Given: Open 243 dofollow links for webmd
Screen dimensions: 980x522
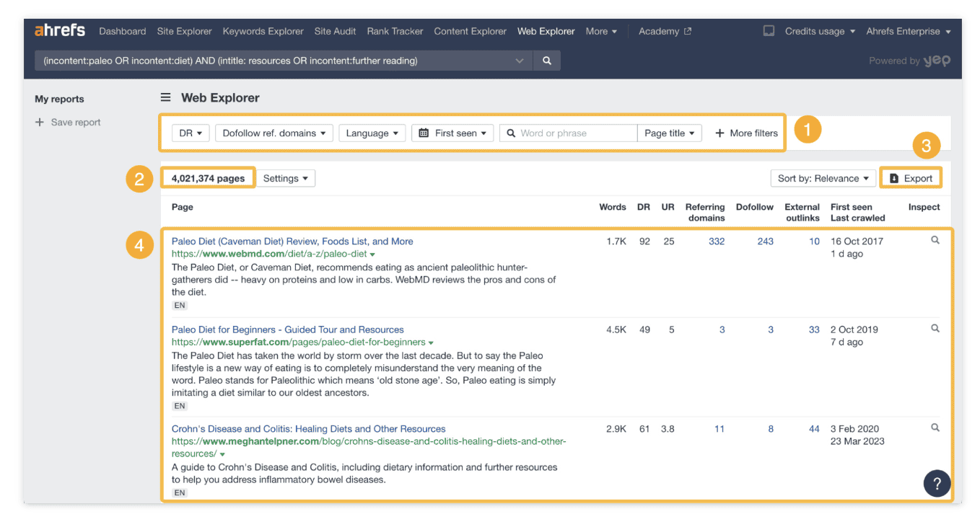Looking at the screenshot, I should (766, 241).
